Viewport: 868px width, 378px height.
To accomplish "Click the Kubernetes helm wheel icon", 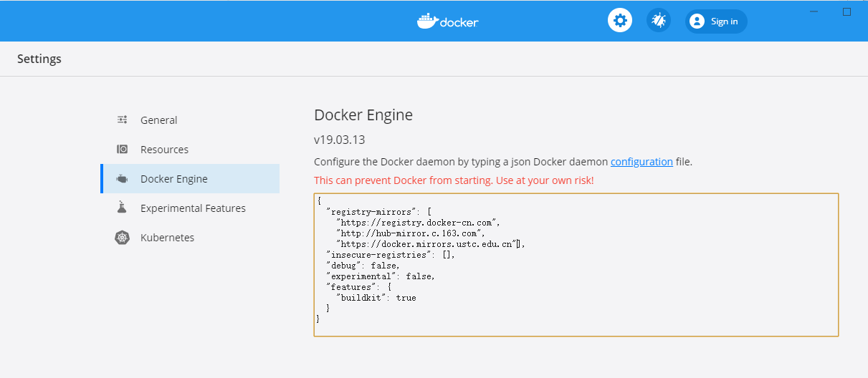I will (x=123, y=238).
